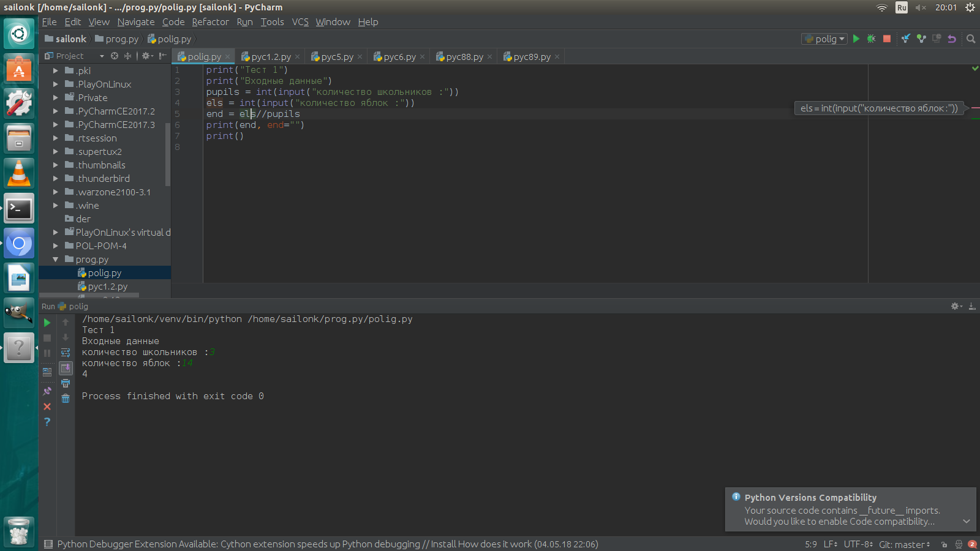980x551 pixels.
Task: Run polig with the toolbar green Run button
Action: coord(856,39)
